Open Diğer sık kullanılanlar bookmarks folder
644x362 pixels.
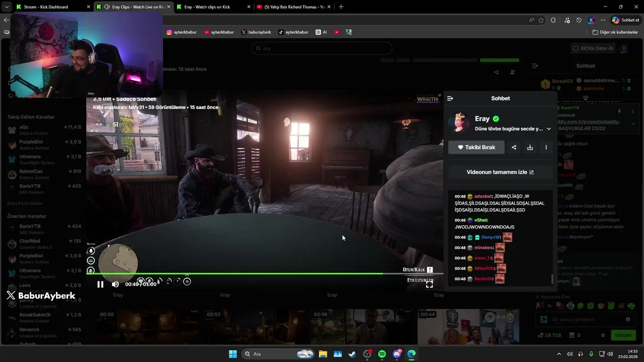(x=615, y=32)
